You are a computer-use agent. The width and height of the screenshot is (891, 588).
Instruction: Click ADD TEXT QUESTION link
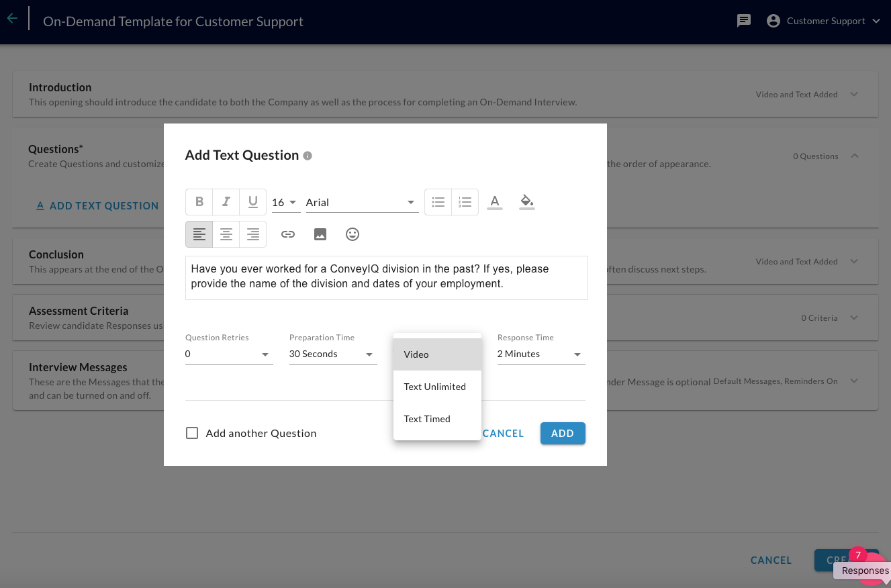coord(97,206)
